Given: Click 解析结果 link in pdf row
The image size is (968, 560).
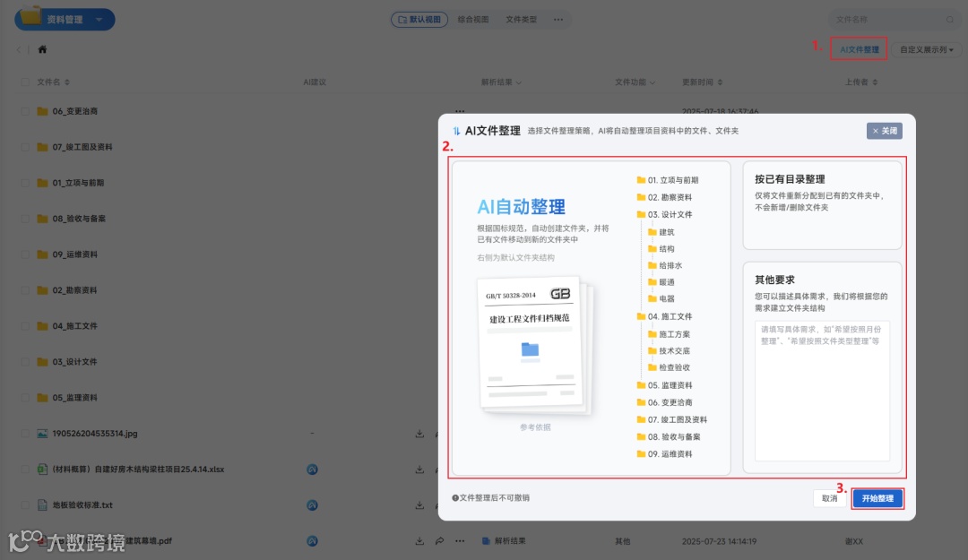Looking at the screenshot, I should tap(509, 541).
